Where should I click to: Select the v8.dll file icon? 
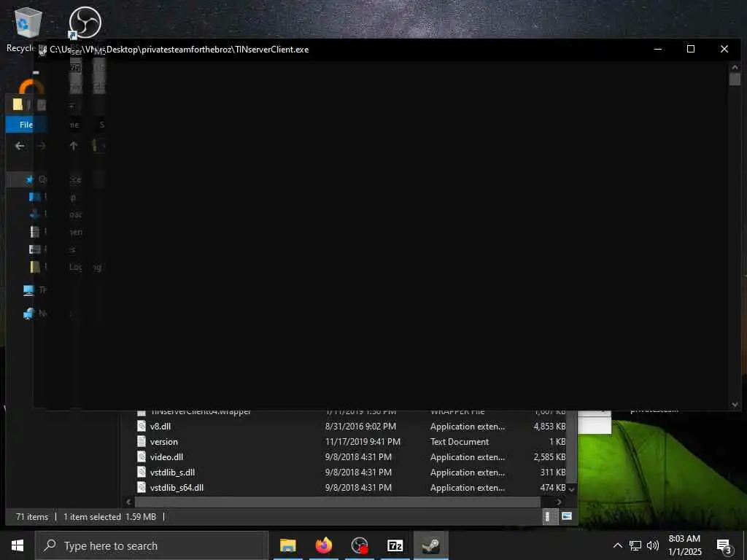click(x=142, y=426)
